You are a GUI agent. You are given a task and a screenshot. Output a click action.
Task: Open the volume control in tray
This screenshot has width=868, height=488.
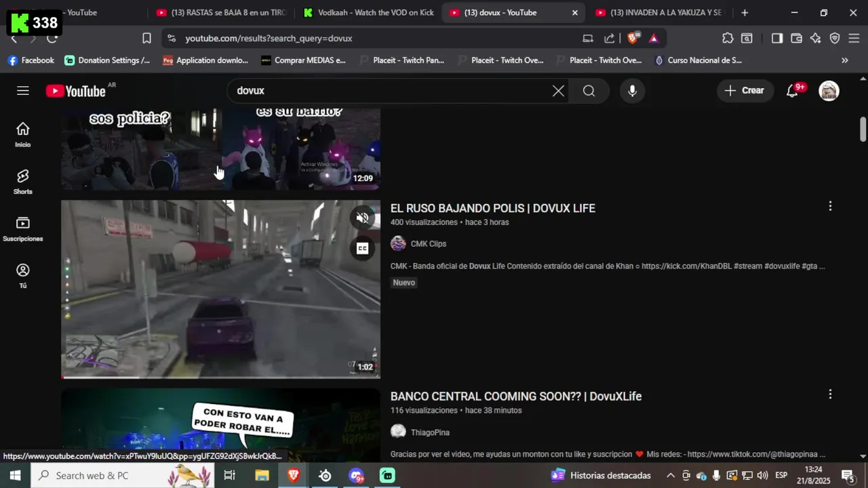[x=762, y=476]
